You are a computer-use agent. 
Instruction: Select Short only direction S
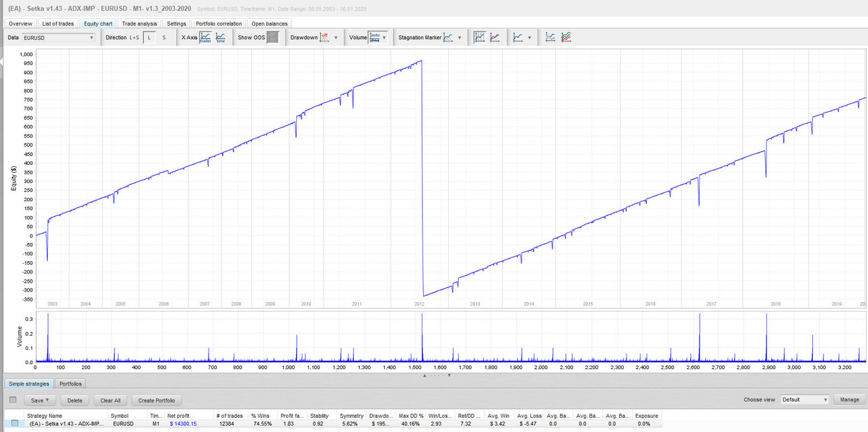tap(164, 38)
